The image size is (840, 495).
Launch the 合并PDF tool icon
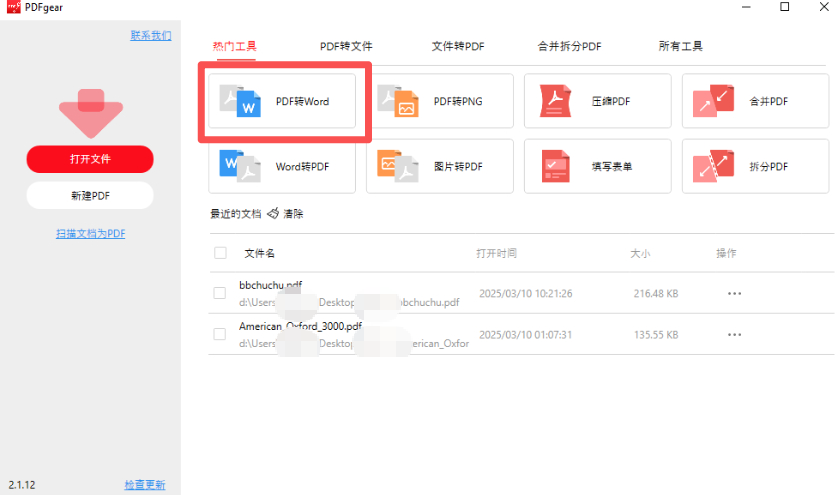click(x=713, y=101)
